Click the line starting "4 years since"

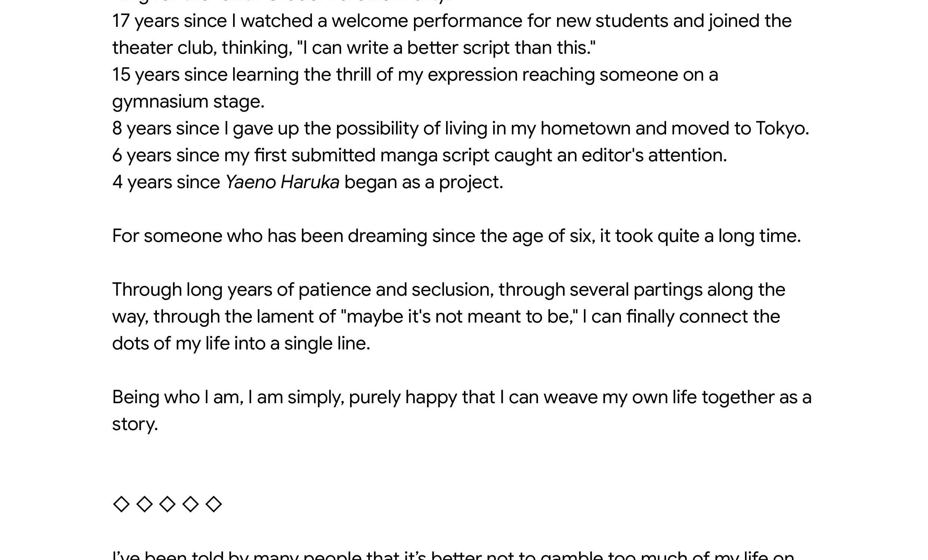tap(308, 182)
